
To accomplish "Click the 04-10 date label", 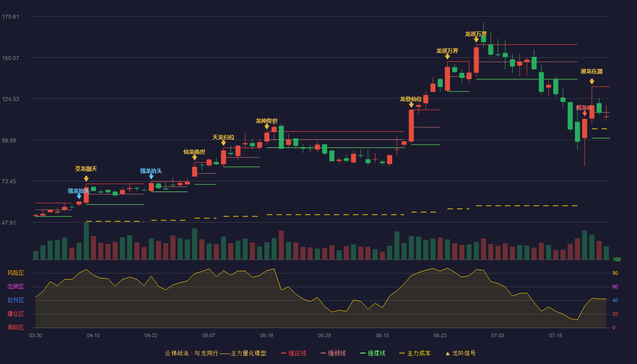I will 93,335.
